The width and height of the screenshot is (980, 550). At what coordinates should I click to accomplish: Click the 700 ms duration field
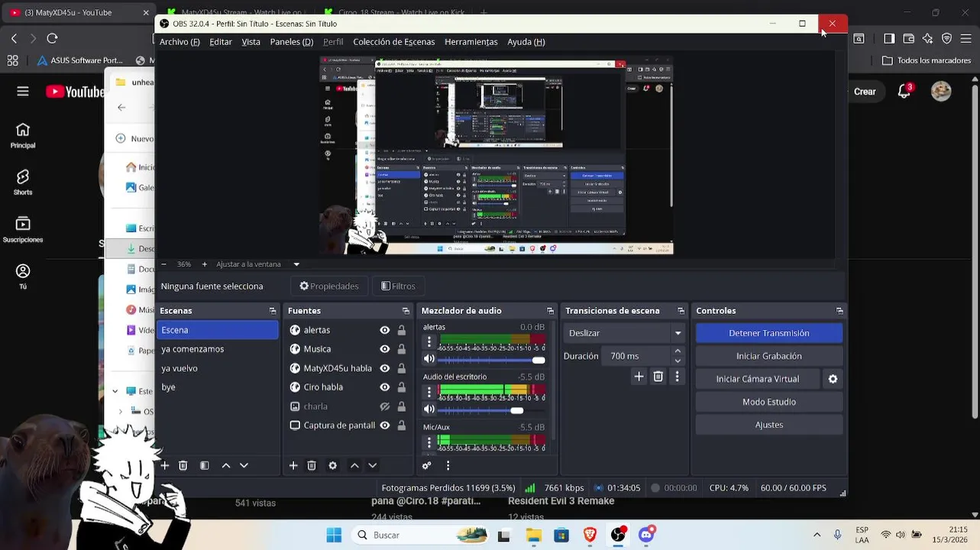coord(636,356)
